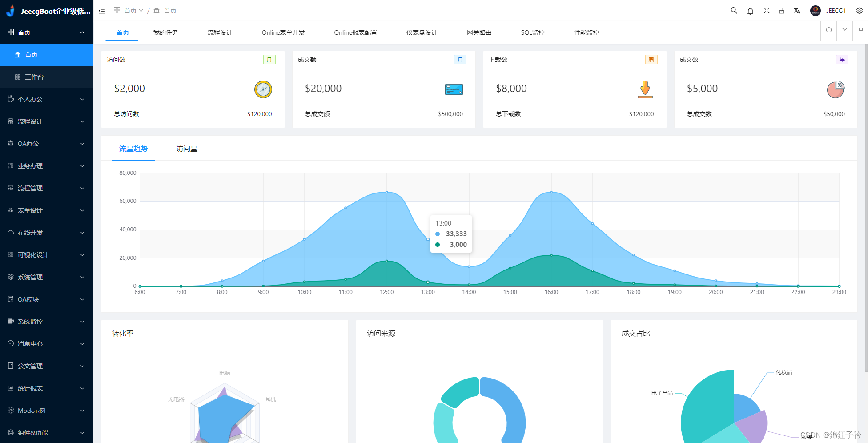The height and width of the screenshot is (443, 868).
Task: Click the 12:00 peak data point on chart
Action: (x=387, y=192)
